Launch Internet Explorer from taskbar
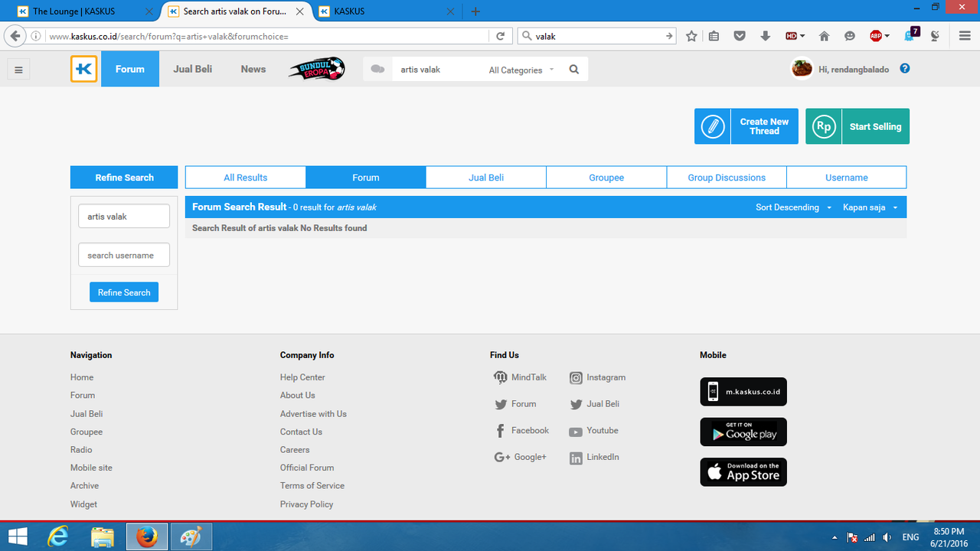 (x=58, y=536)
